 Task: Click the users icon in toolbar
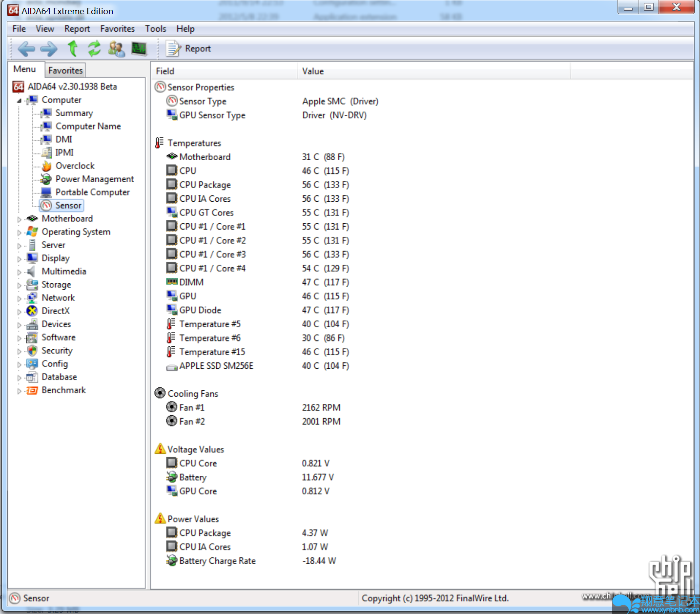[116, 48]
